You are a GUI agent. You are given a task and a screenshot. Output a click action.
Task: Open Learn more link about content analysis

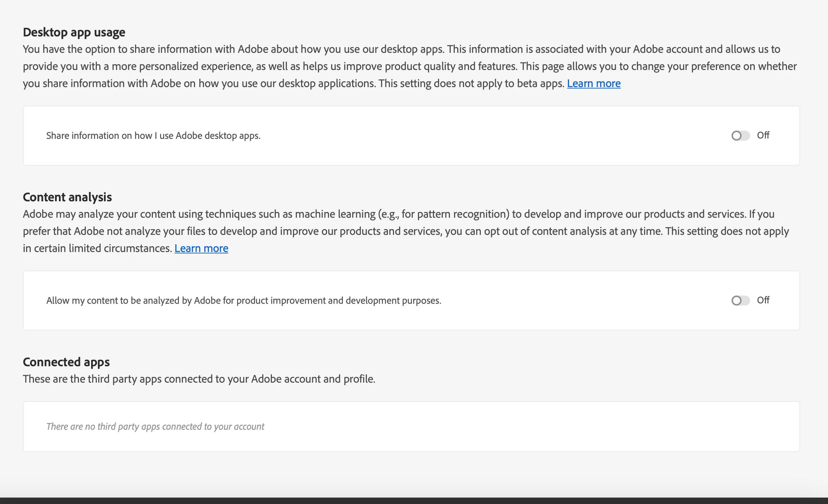click(x=201, y=248)
